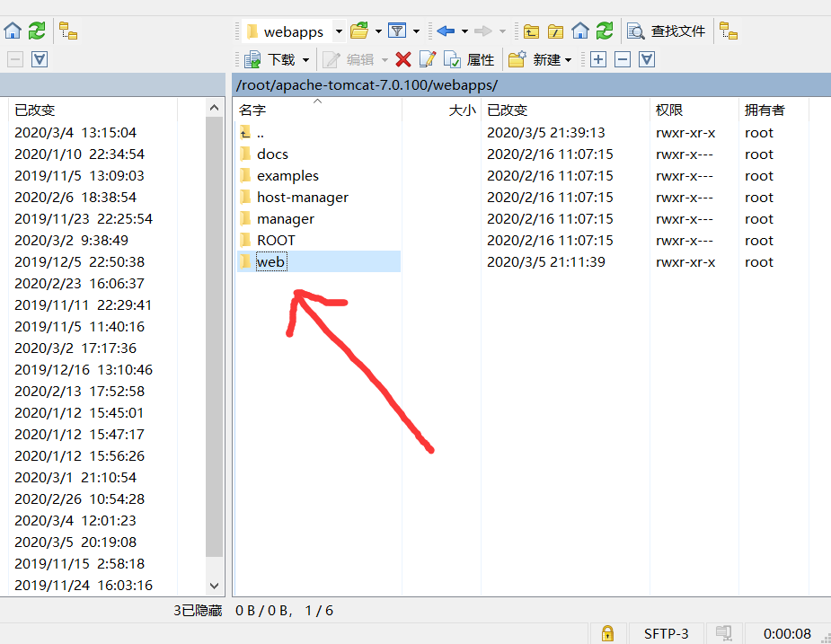Image resolution: width=831 pixels, height=644 pixels.
Task: Refresh the left local panel
Action: [37, 31]
